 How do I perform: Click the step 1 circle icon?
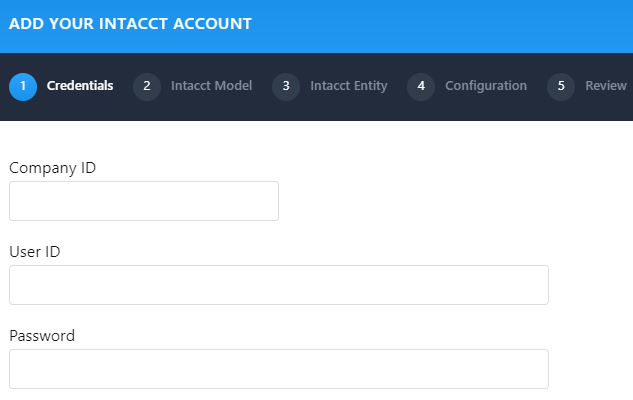23,86
